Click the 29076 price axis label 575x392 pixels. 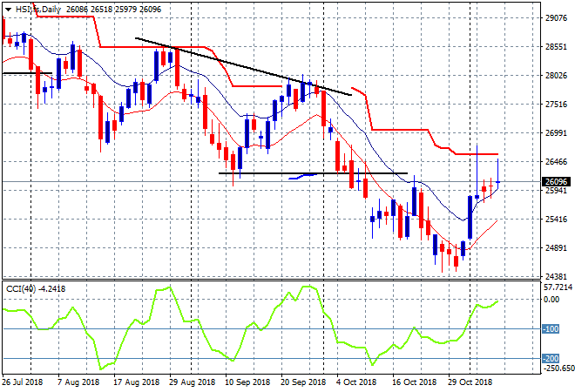coord(556,18)
